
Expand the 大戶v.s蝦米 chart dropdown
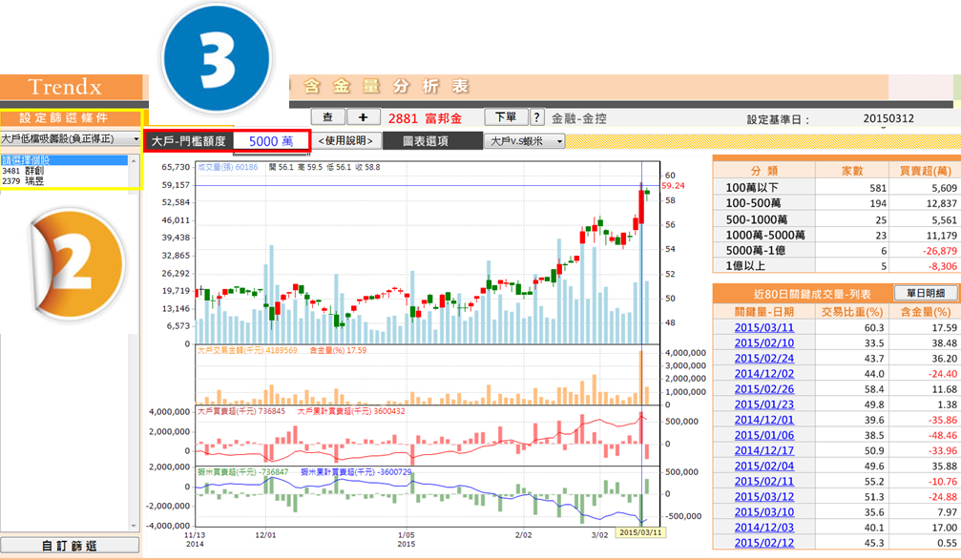[524, 141]
